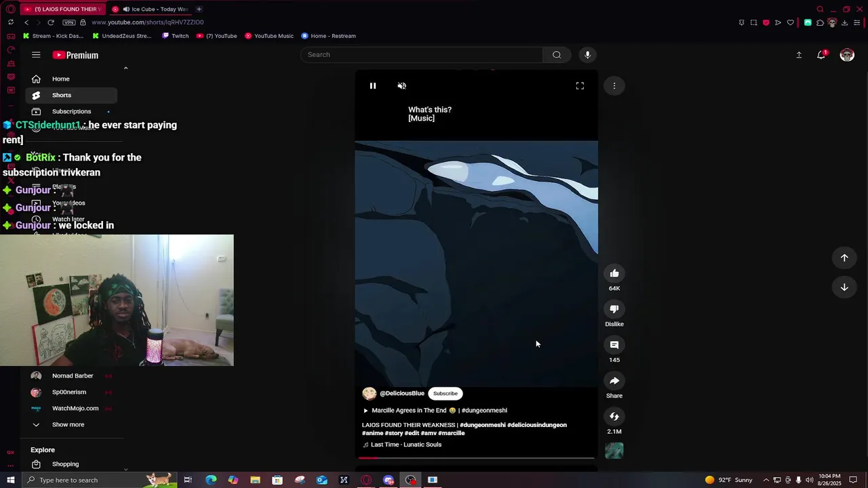
Task: Open the comments with 145 replies
Action: (614, 345)
